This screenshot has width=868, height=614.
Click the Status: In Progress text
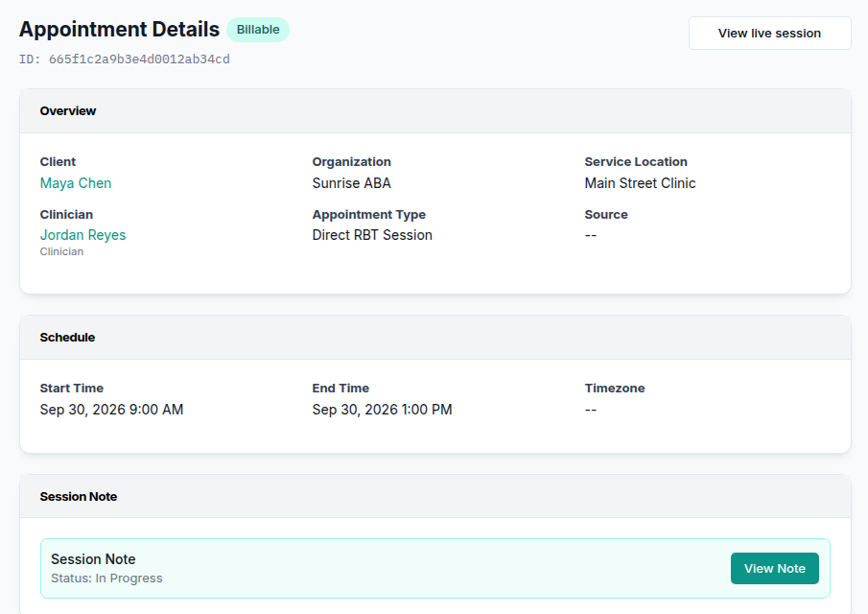tap(106, 578)
